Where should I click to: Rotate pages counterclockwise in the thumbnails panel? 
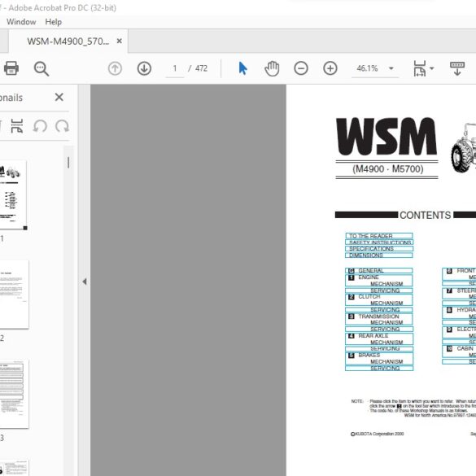click(x=40, y=126)
